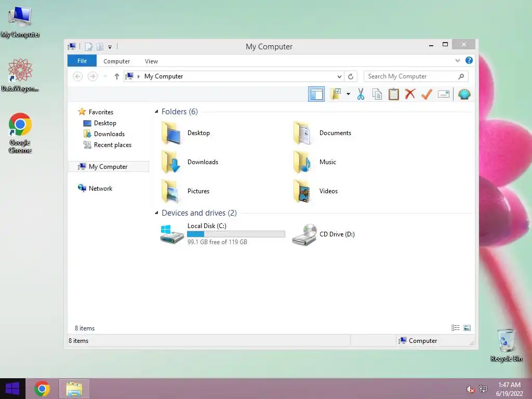Click the Up one level arrow
532x399 pixels.
click(x=117, y=76)
